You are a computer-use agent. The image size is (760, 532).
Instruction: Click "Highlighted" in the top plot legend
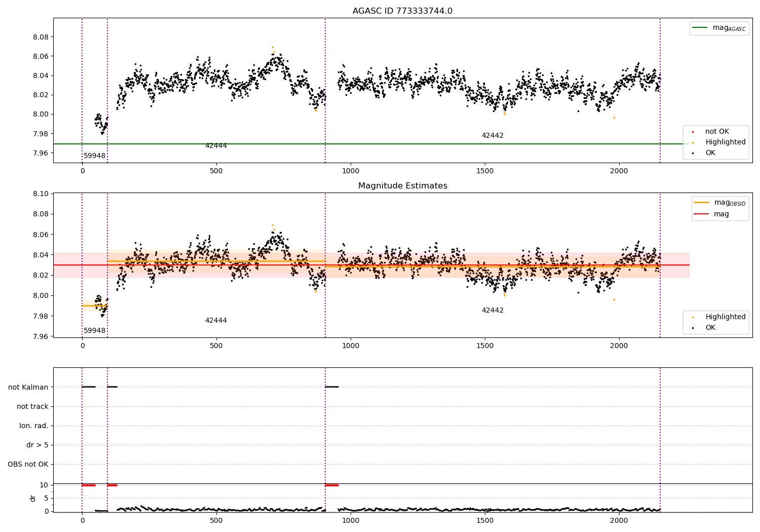pyautogui.click(x=725, y=142)
